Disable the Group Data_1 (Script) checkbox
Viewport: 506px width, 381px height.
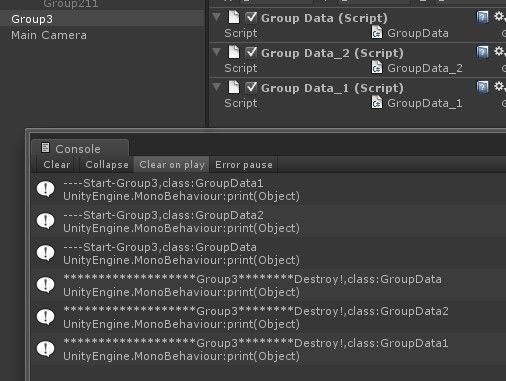pos(251,87)
